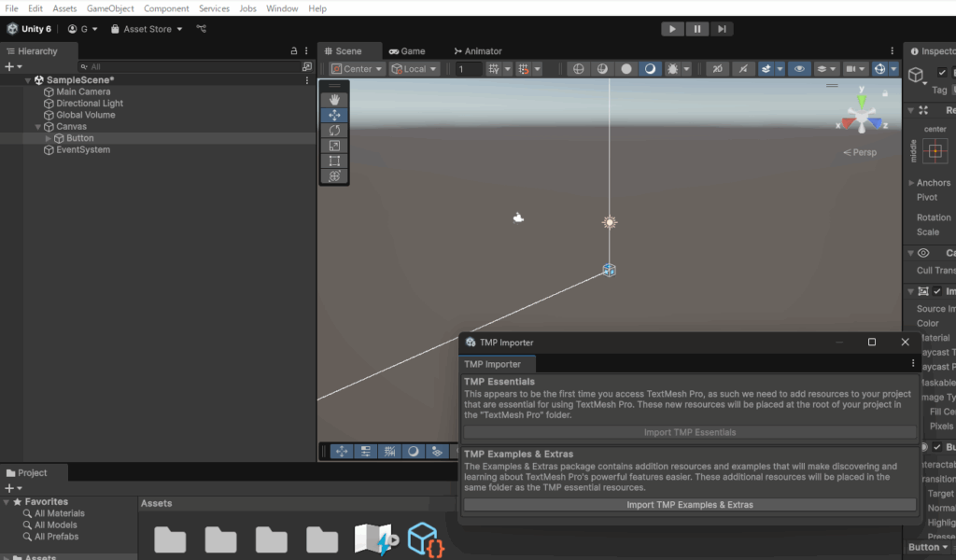Image resolution: width=956 pixels, height=560 pixels.
Task: Open the Component menu
Action: coord(166,8)
